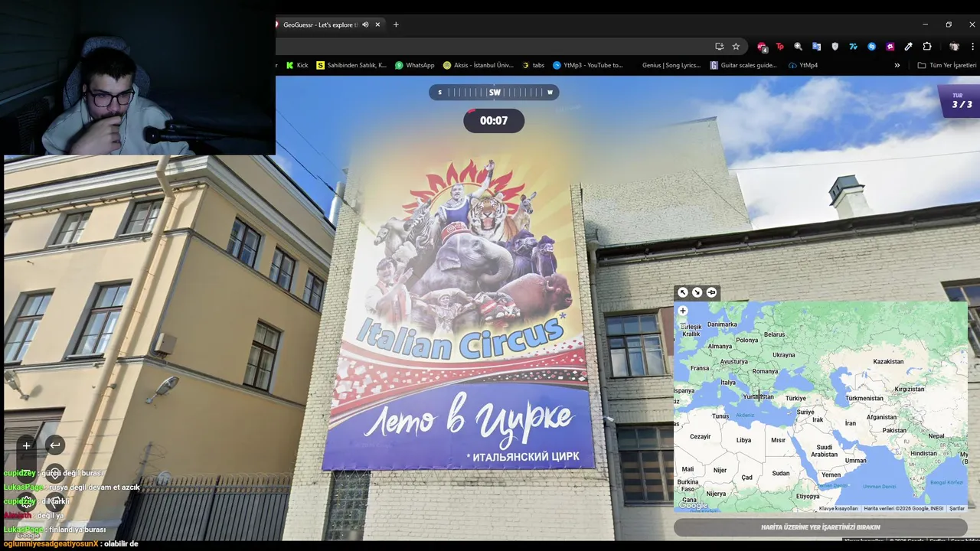Click the install app icon in address bar

pos(719,46)
